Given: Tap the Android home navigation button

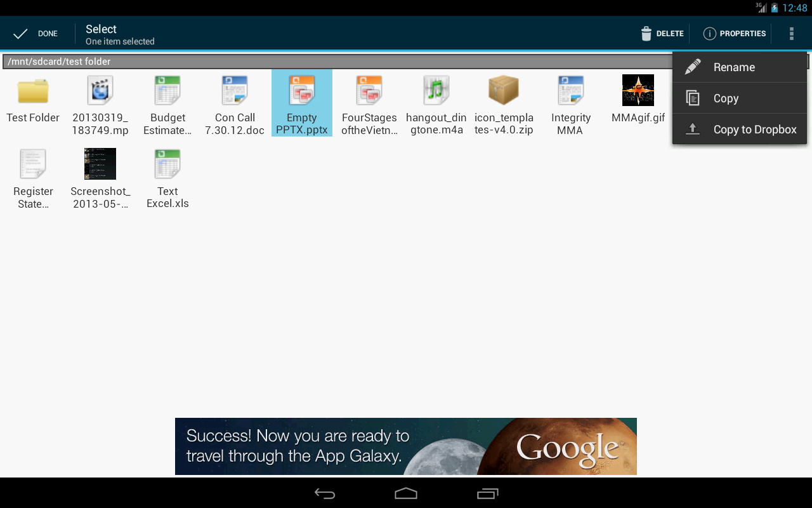Looking at the screenshot, I should click(x=406, y=493).
